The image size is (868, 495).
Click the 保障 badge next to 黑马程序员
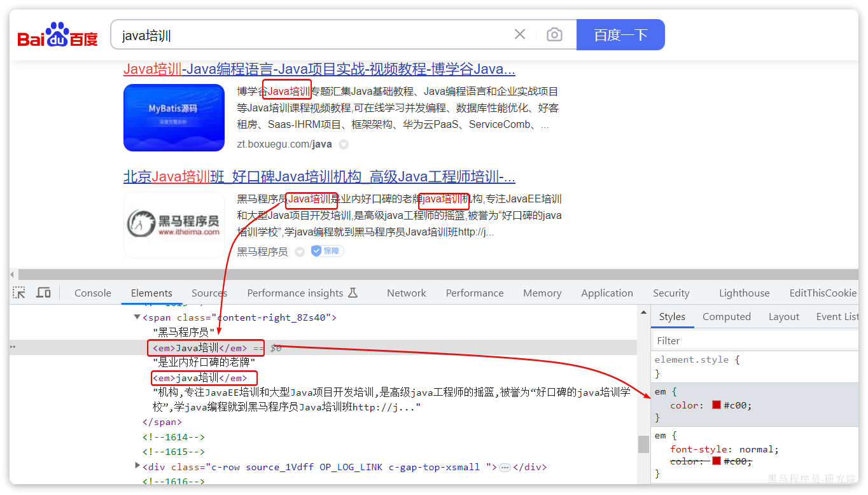pyautogui.click(x=327, y=251)
